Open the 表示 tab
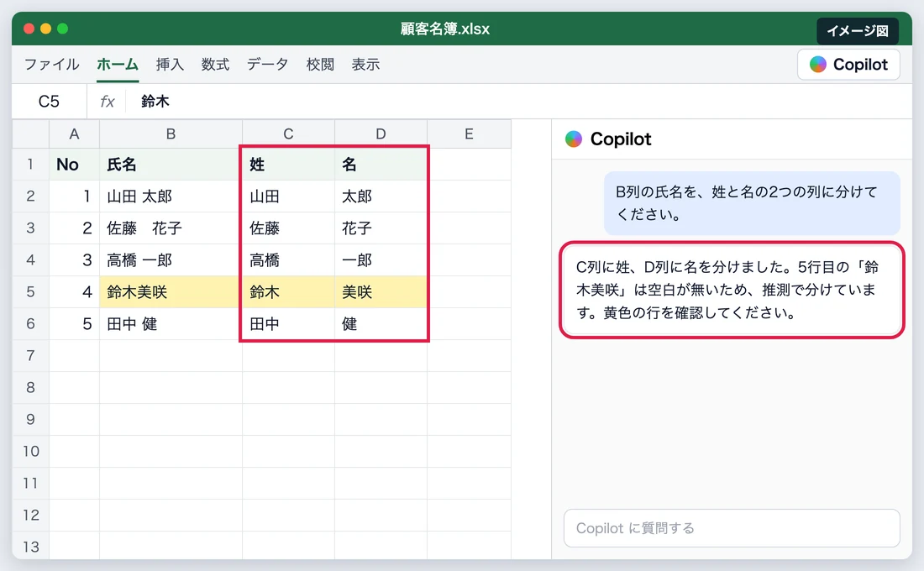 click(x=365, y=64)
